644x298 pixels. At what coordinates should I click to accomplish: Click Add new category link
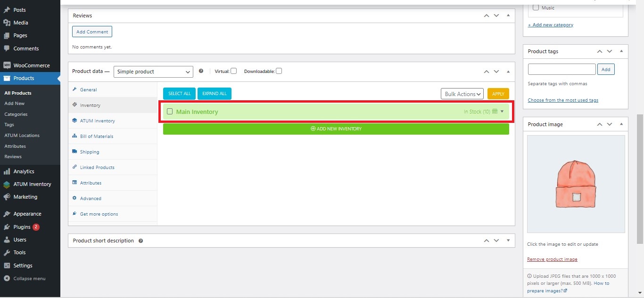551,25
